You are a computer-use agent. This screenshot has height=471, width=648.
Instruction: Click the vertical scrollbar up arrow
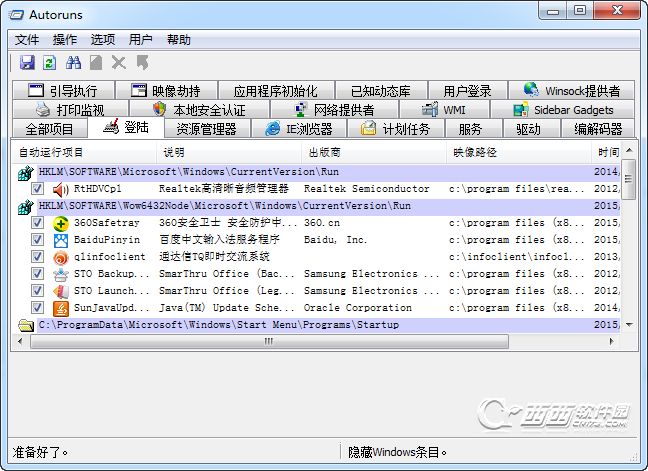629,150
